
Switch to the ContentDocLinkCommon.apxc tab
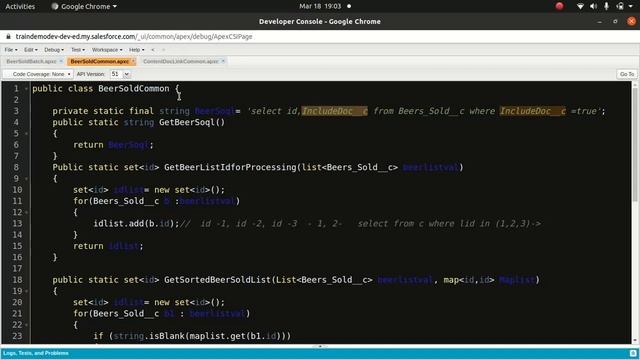(181, 61)
